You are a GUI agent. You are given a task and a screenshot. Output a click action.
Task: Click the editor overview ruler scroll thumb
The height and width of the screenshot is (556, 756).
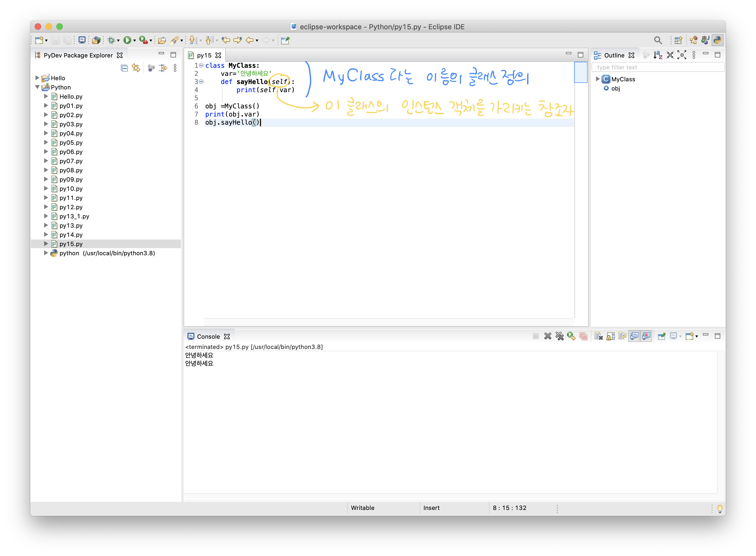(x=581, y=72)
